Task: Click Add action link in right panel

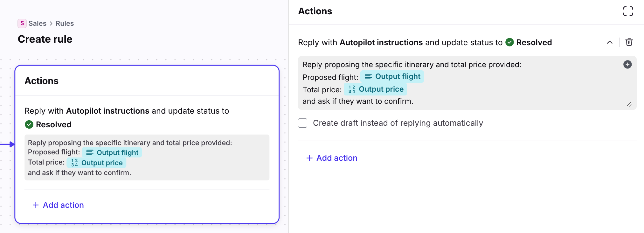Action: click(336, 158)
